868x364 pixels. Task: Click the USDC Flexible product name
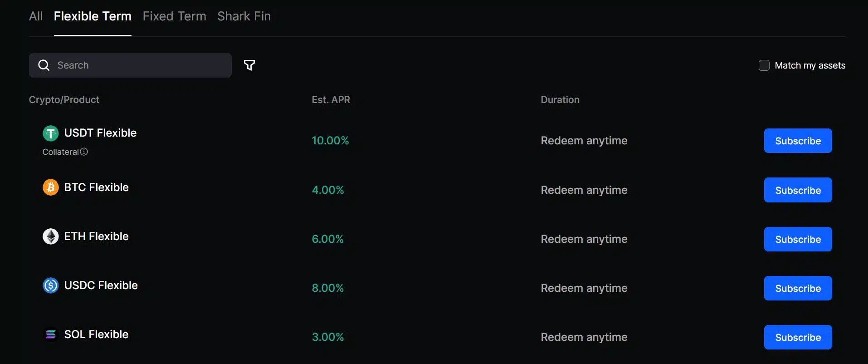click(101, 285)
